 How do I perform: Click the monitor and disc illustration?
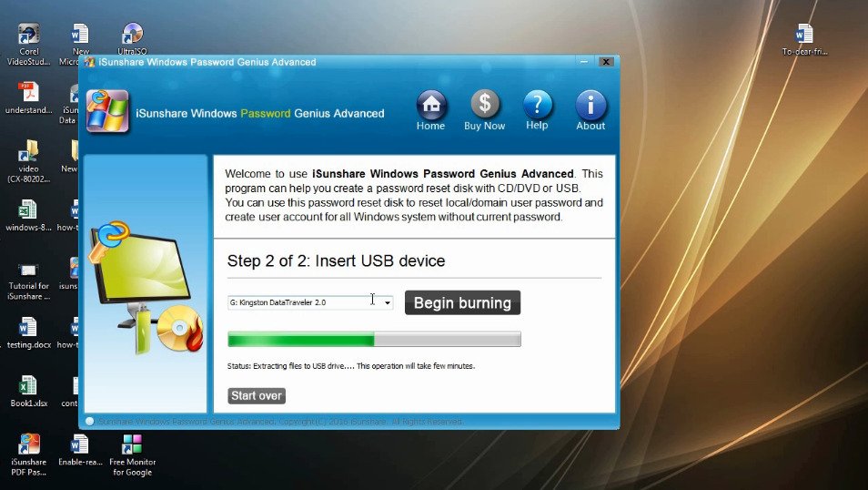click(x=145, y=288)
